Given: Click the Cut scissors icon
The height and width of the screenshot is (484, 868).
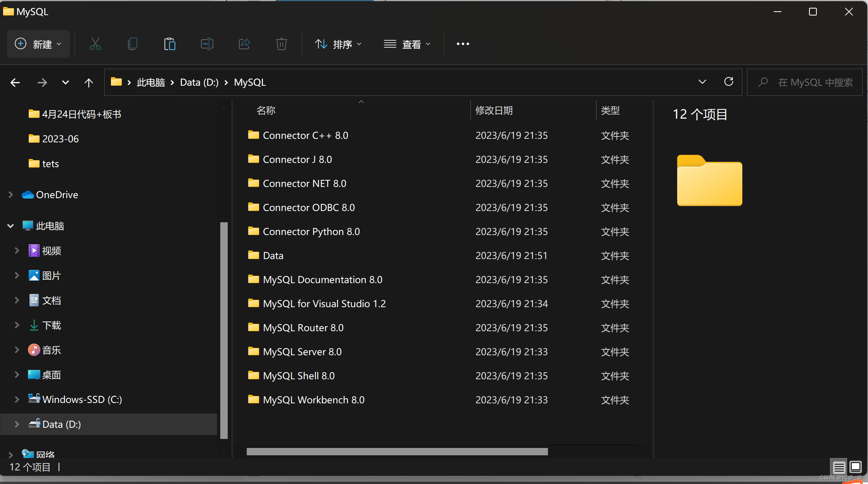Looking at the screenshot, I should [95, 44].
